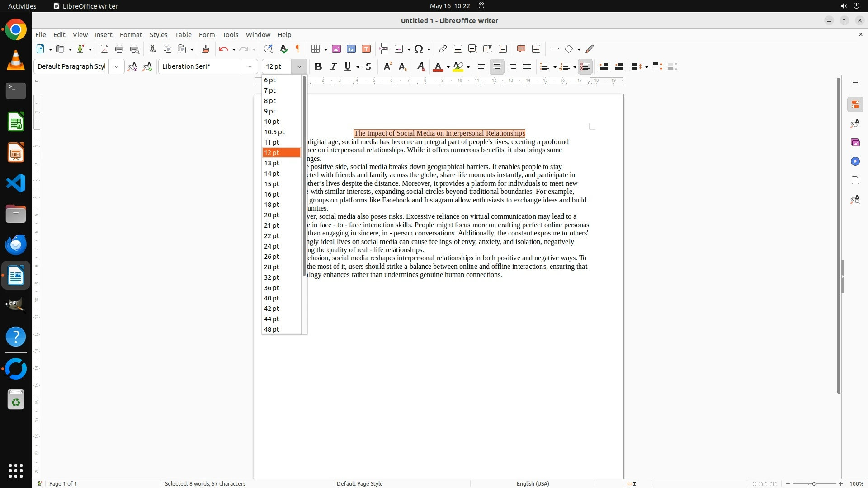Click Default Page Style in status bar
This screenshot has height=488, width=868.
pyautogui.click(x=359, y=483)
